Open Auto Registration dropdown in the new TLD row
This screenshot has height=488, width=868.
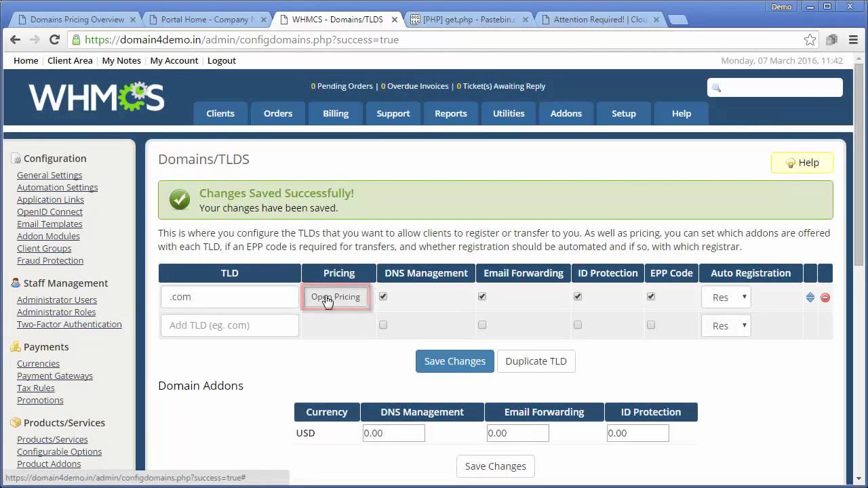726,325
